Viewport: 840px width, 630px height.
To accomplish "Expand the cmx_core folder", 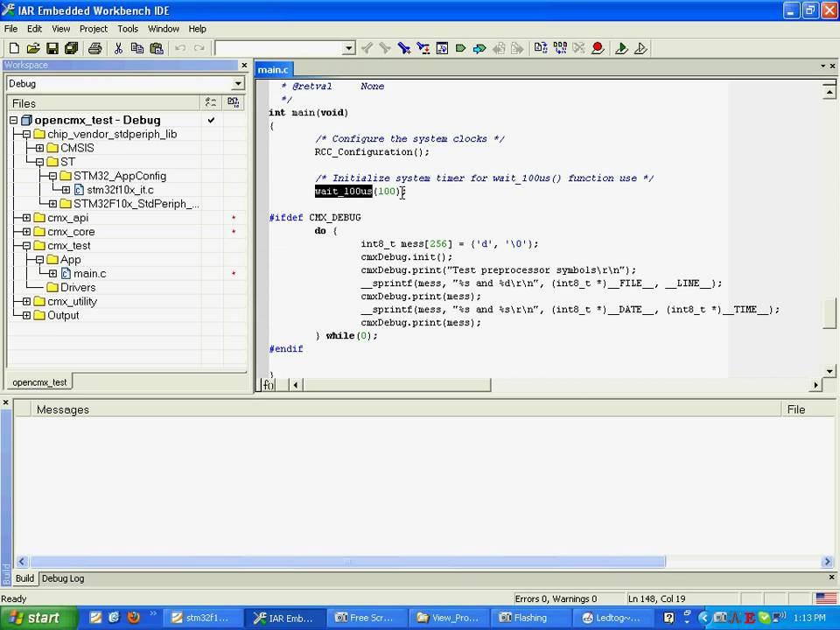I will click(x=26, y=232).
